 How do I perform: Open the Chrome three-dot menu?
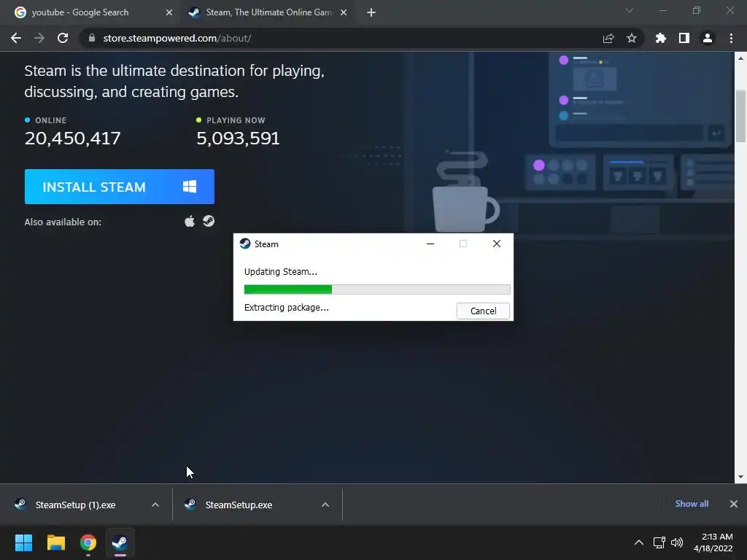tap(731, 38)
